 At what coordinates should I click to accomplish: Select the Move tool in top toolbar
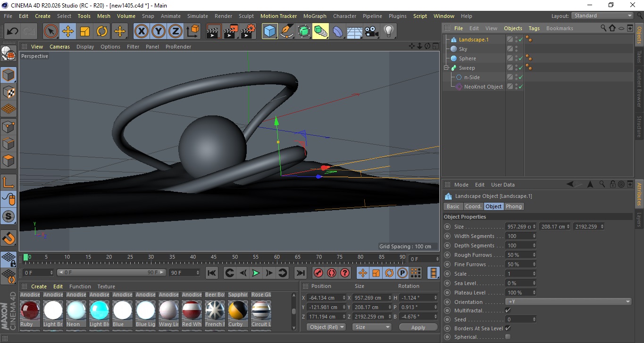tap(68, 32)
